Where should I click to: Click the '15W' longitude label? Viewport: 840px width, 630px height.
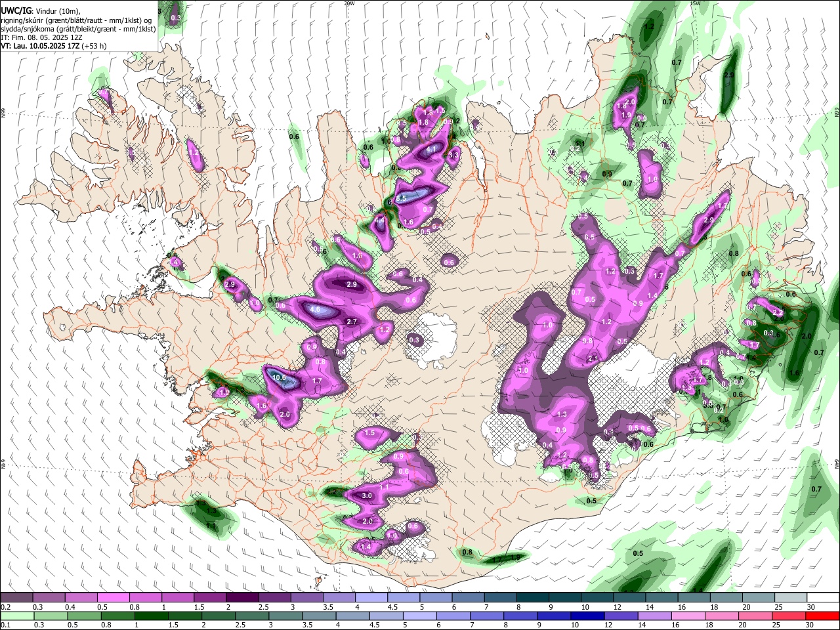click(x=695, y=3)
